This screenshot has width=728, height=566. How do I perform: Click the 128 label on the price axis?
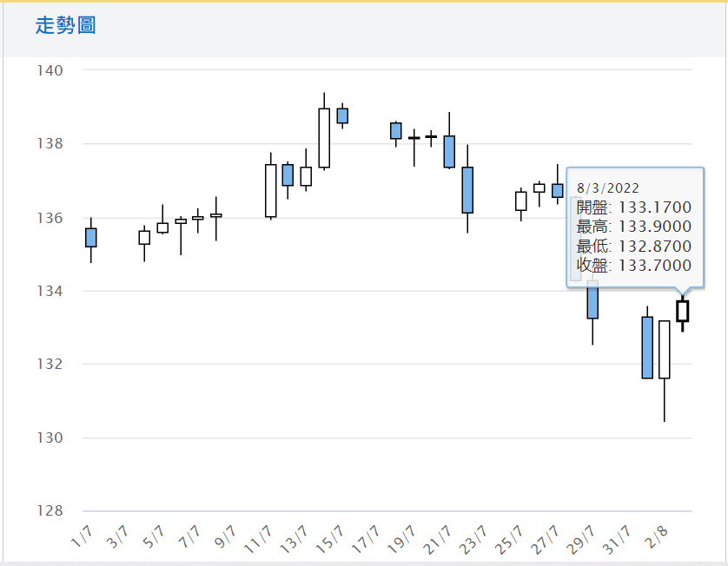pos(50,510)
